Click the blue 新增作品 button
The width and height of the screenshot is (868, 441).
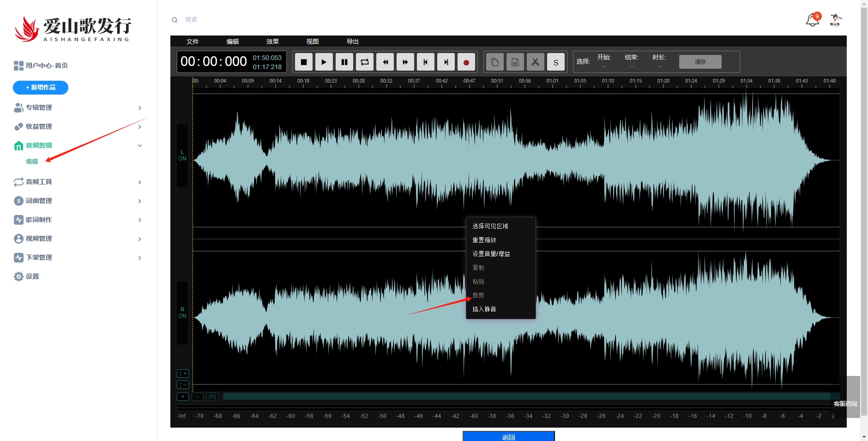[x=41, y=88]
